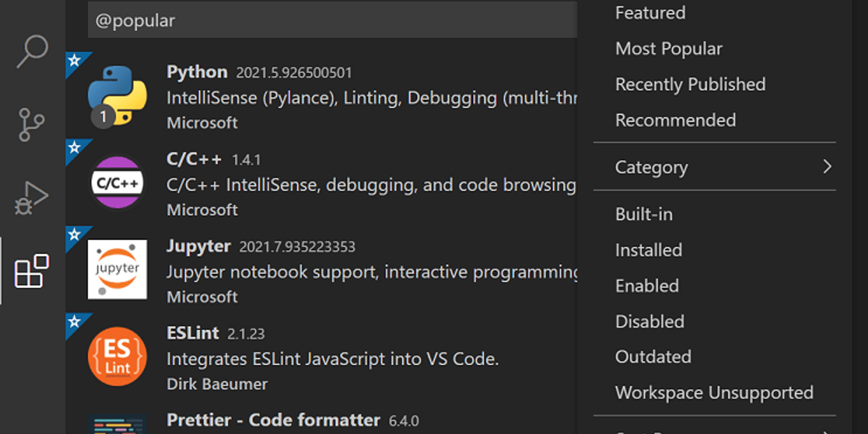Select Recently Published filter
The width and height of the screenshot is (868, 434).
(690, 84)
